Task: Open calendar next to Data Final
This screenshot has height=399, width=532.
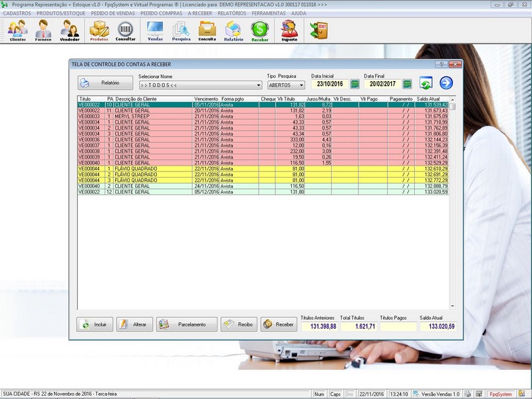Action: [x=407, y=84]
